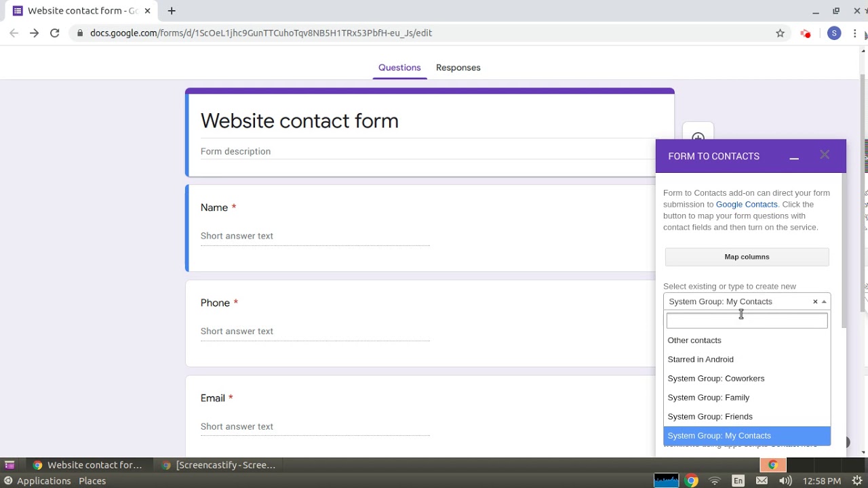
Task: Open the mail indicator in the tray
Action: pyautogui.click(x=762, y=481)
